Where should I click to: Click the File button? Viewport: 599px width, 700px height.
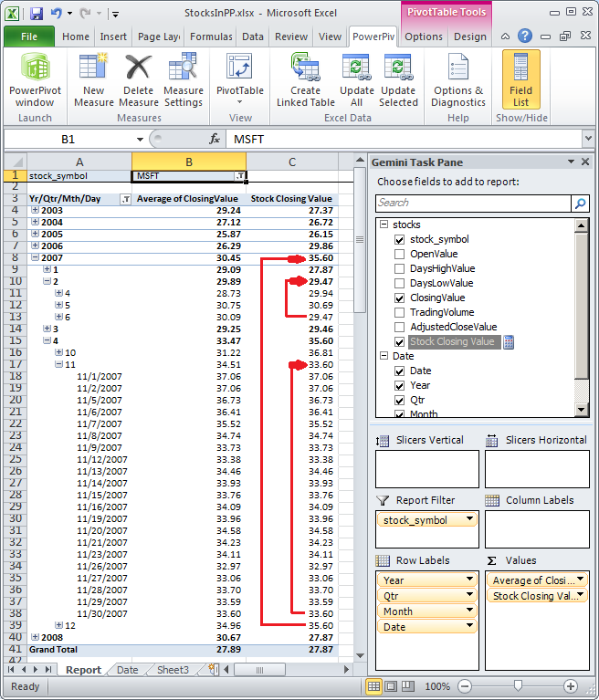click(x=28, y=37)
